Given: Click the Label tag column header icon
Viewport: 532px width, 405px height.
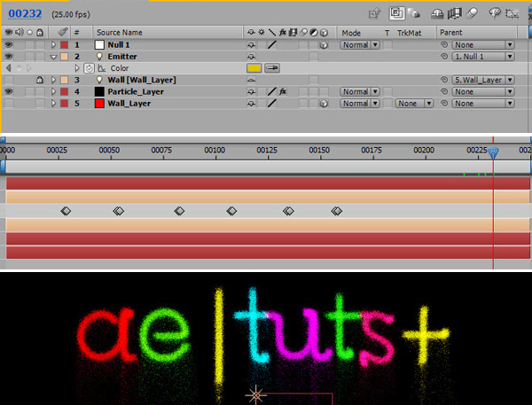Looking at the screenshot, I should [62, 32].
